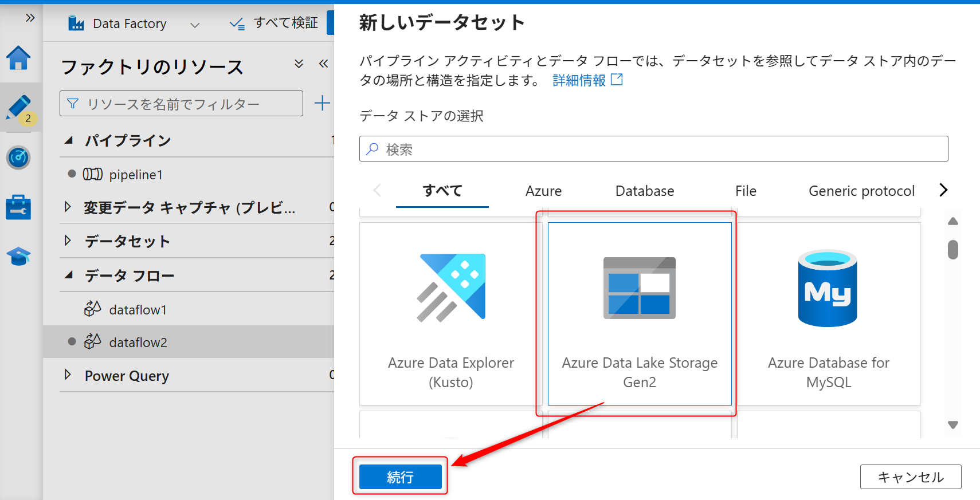Open the Monitor gauge icon in sidebar
980x500 pixels.
(18, 158)
